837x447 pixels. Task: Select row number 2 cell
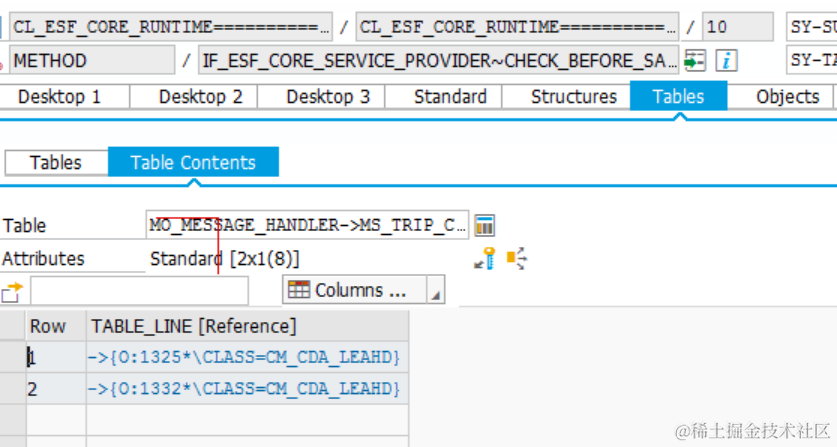pos(56,388)
